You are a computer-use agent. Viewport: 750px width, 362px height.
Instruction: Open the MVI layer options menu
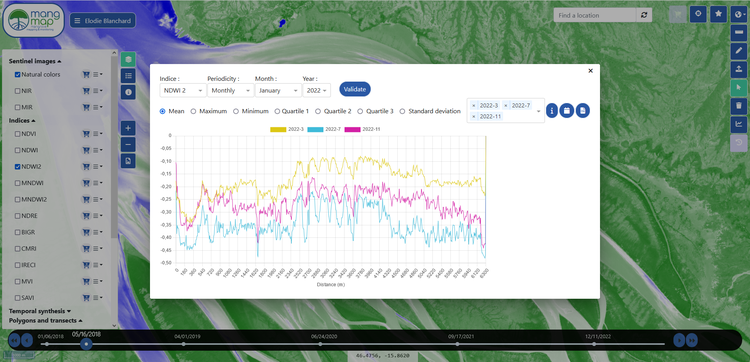[98, 282]
